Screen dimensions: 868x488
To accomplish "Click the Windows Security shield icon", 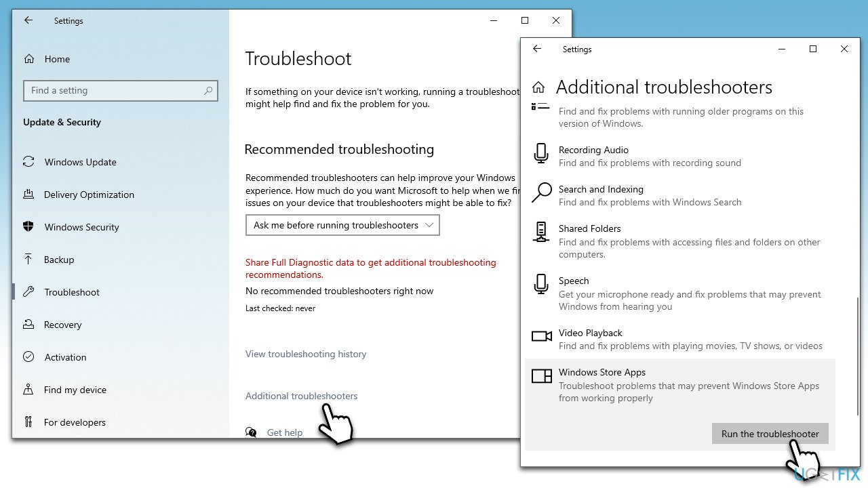I will tap(28, 227).
